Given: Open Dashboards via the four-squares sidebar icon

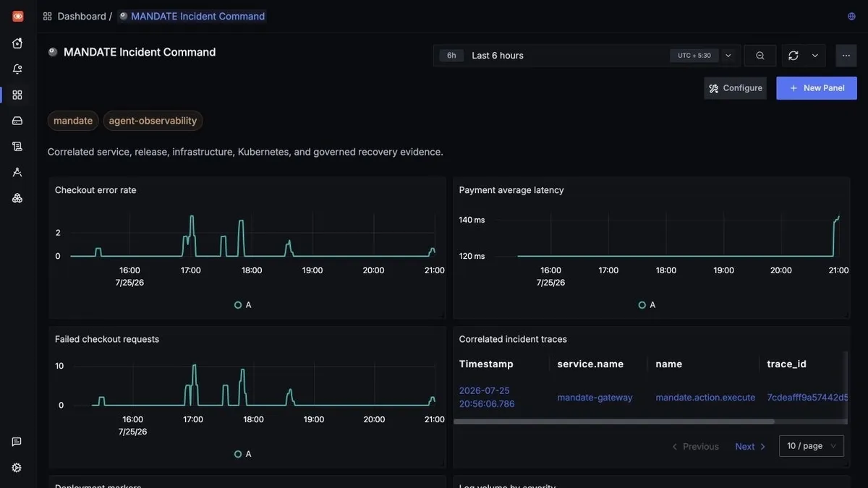Looking at the screenshot, I should 17,95.
